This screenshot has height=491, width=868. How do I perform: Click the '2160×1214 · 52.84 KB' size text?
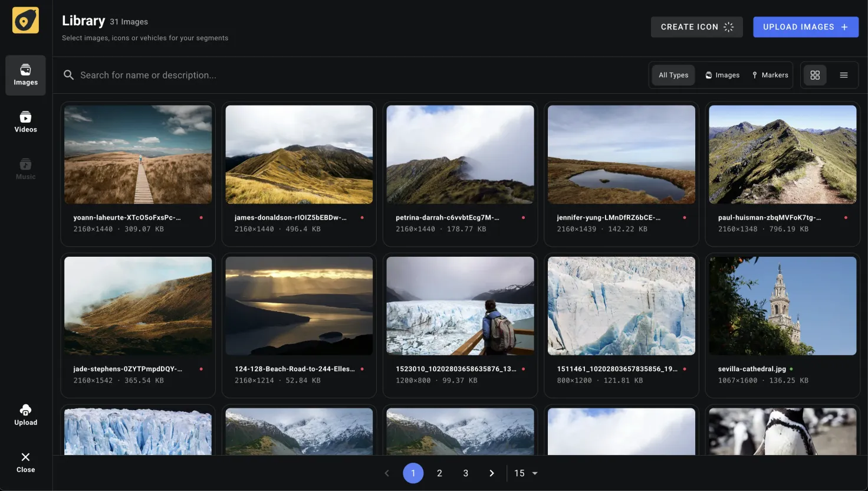(278, 381)
